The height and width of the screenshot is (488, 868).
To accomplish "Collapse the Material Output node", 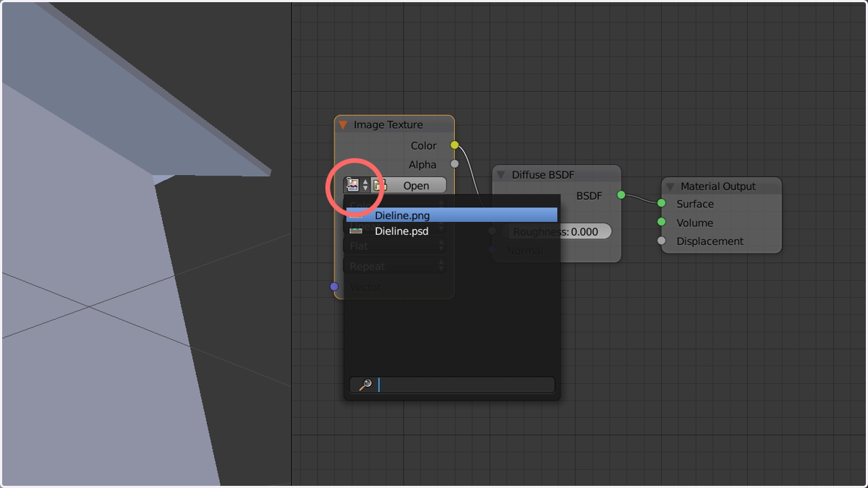I will tap(670, 187).
